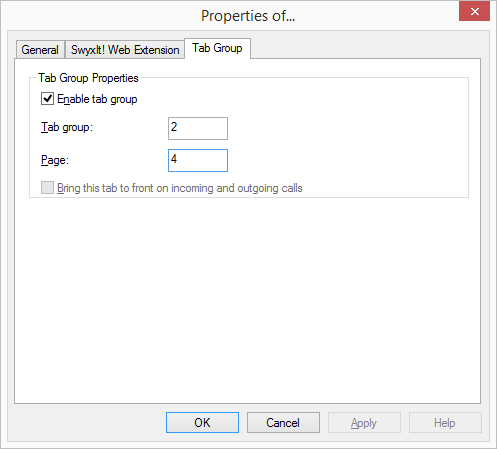
Task: Click the 'Properties of...' title bar
Action: (248, 16)
